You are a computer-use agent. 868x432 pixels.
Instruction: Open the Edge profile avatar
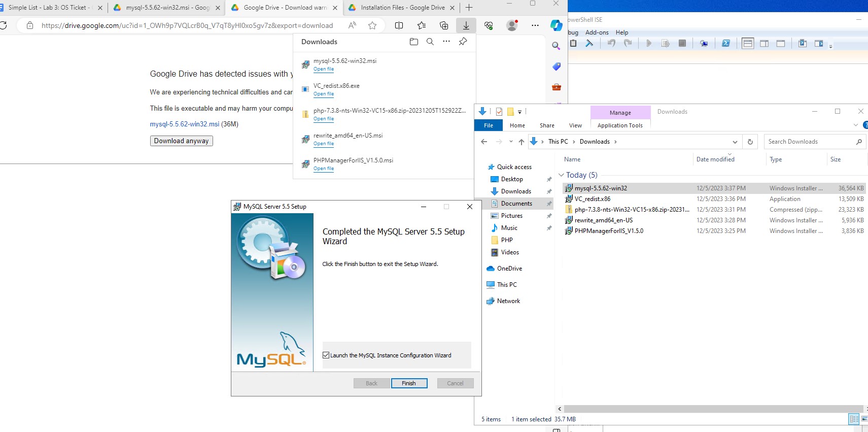point(512,25)
